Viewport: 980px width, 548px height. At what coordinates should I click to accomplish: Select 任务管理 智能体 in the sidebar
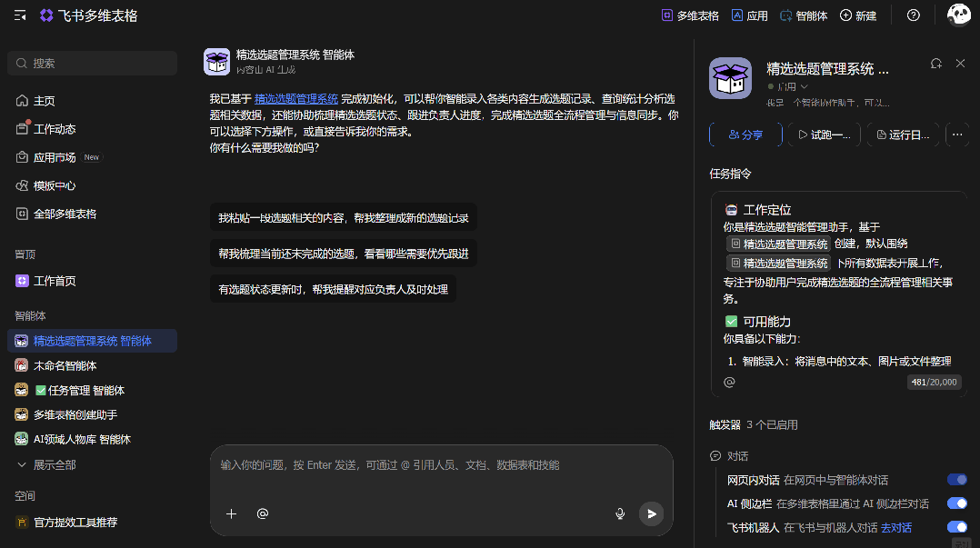pyautogui.click(x=93, y=391)
